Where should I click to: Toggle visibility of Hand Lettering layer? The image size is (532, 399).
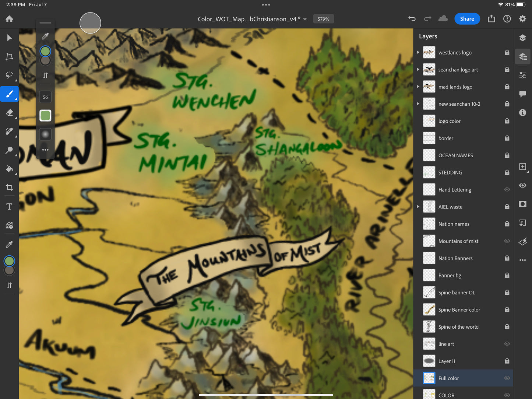point(507,189)
